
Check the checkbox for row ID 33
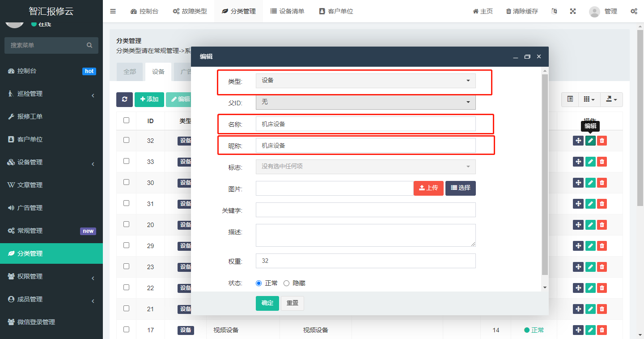(x=126, y=161)
